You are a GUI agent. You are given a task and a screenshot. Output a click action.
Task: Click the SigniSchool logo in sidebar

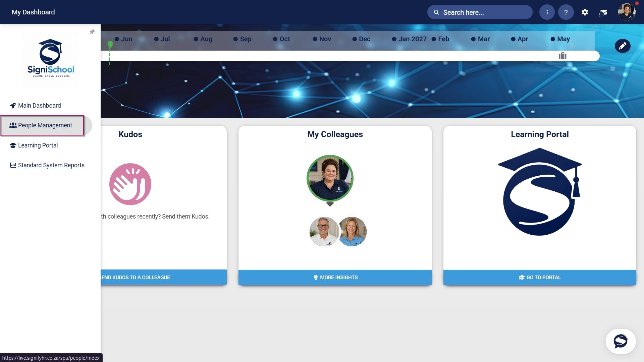51,58
